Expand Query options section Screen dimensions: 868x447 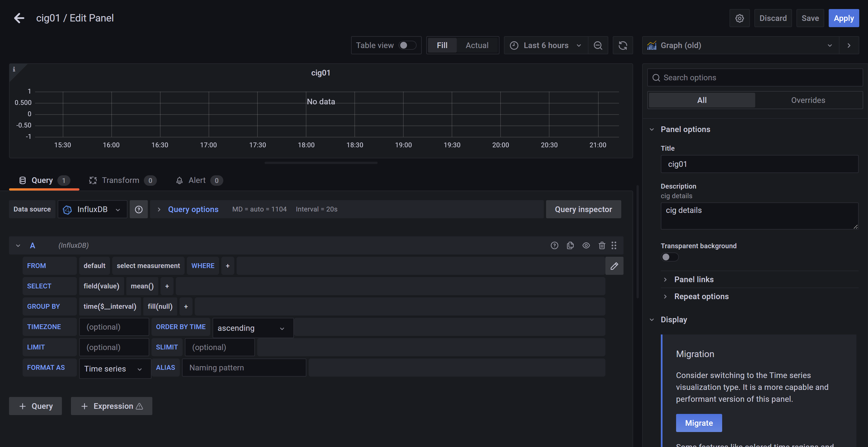pos(193,209)
